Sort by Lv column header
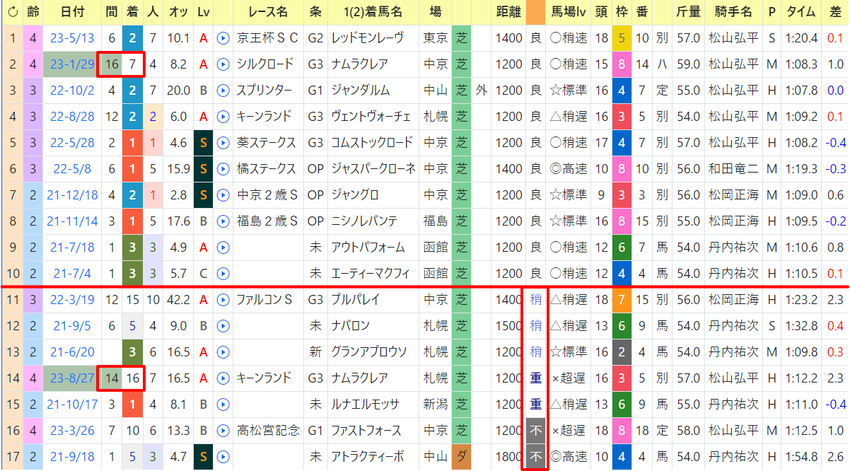Image resolution: width=850 pixels, height=471 pixels. [x=203, y=12]
